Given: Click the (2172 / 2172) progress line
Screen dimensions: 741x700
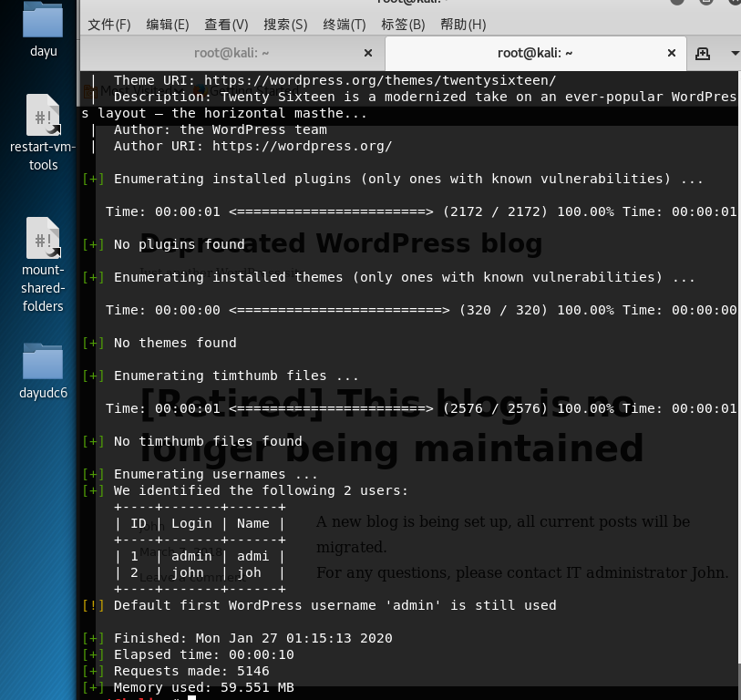Looking at the screenshot, I should (x=421, y=211).
